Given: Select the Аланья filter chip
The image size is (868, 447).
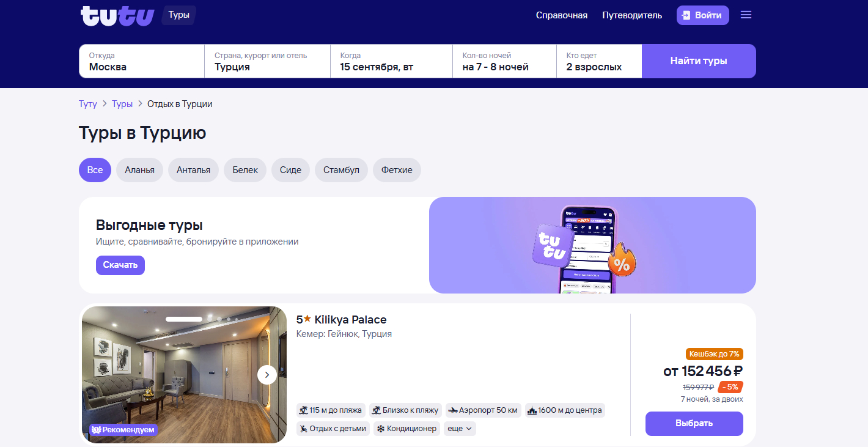Looking at the screenshot, I should point(139,170).
